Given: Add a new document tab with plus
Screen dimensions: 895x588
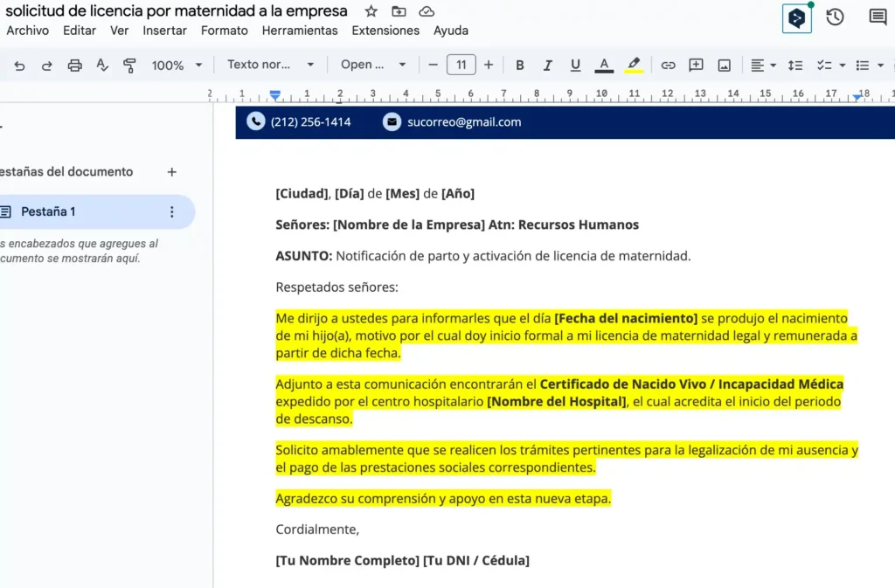Looking at the screenshot, I should point(172,172).
